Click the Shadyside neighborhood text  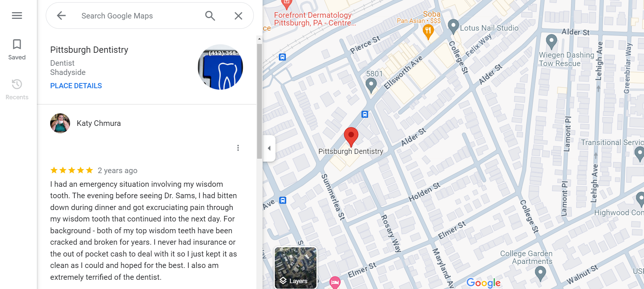tap(68, 72)
